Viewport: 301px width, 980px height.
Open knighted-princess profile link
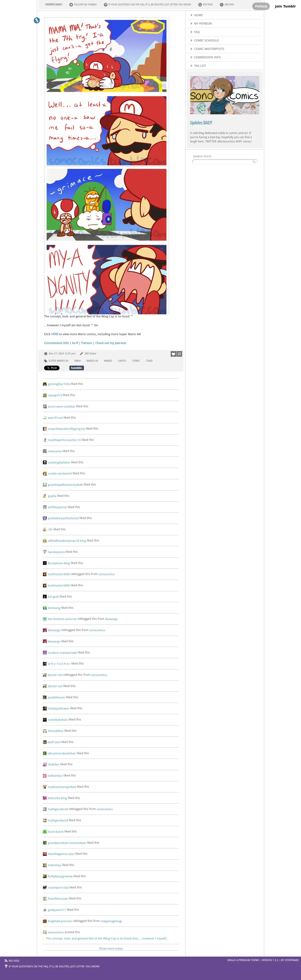tap(60, 921)
